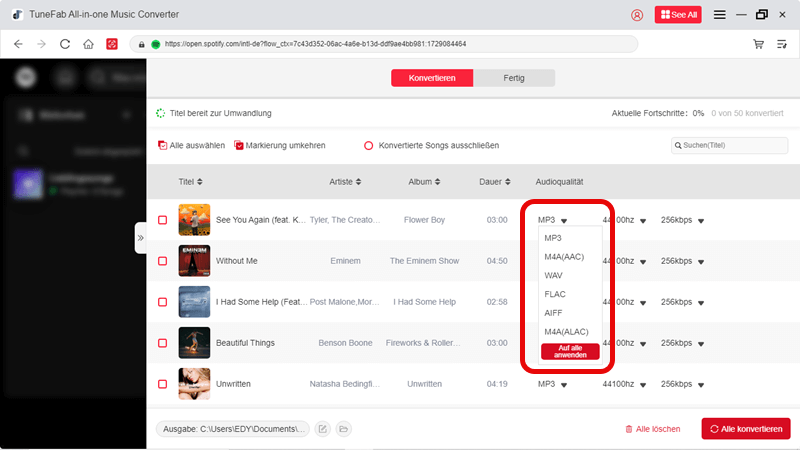Choose AIFF in format list
800x450 pixels.
click(x=553, y=313)
